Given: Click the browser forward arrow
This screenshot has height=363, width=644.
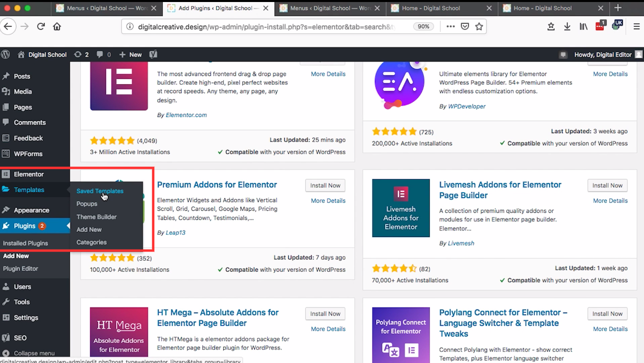Looking at the screenshot, I should (x=24, y=27).
